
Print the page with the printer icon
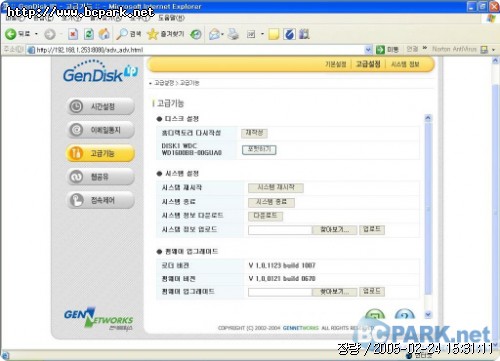click(x=234, y=34)
